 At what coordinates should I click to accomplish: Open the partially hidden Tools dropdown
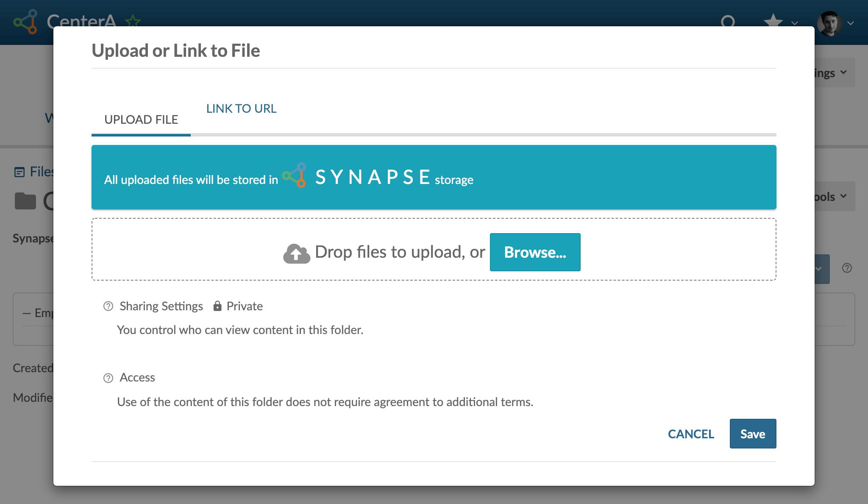pyautogui.click(x=833, y=196)
